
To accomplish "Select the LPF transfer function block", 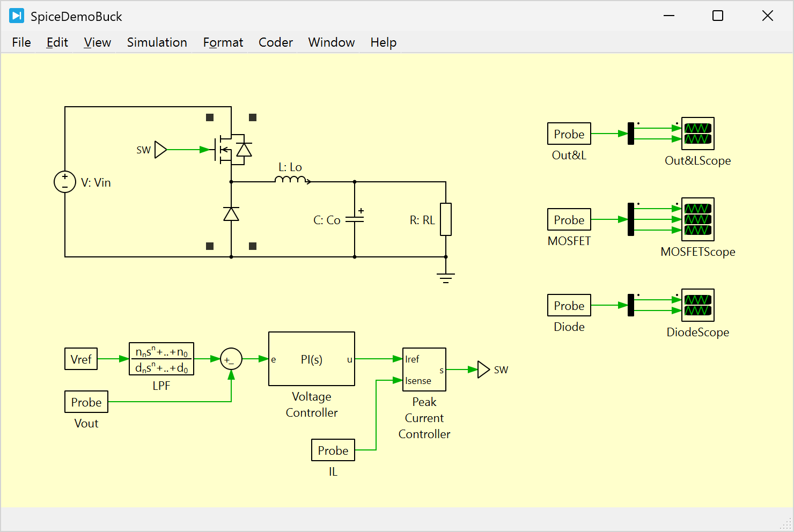I will point(161,359).
